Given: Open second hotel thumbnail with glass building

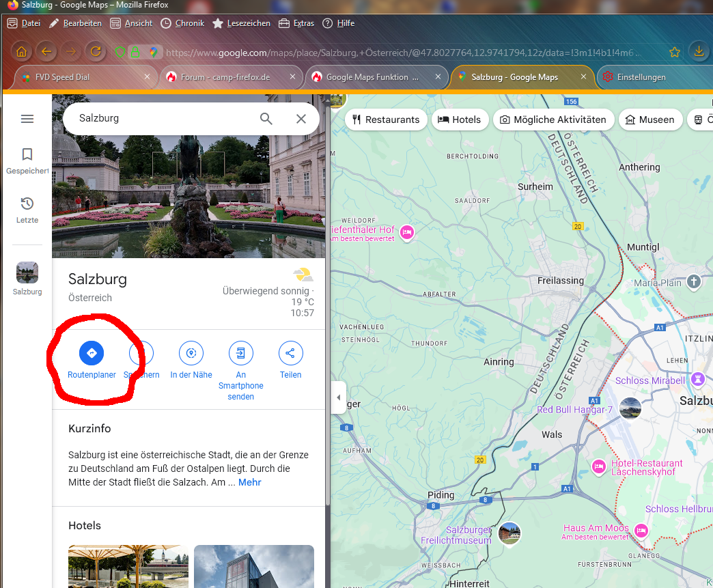Looking at the screenshot, I should pyautogui.click(x=254, y=566).
